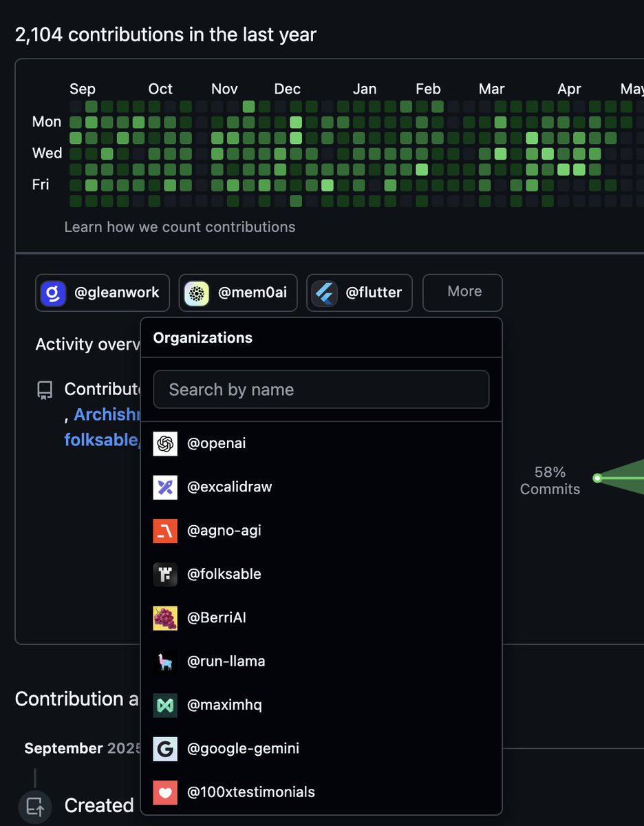Focus the Search by name field
Screen dimensions: 644x826
pyautogui.click(x=321, y=390)
